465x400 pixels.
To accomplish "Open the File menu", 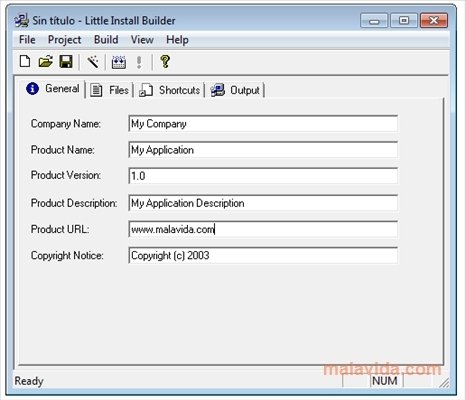I will (x=27, y=40).
